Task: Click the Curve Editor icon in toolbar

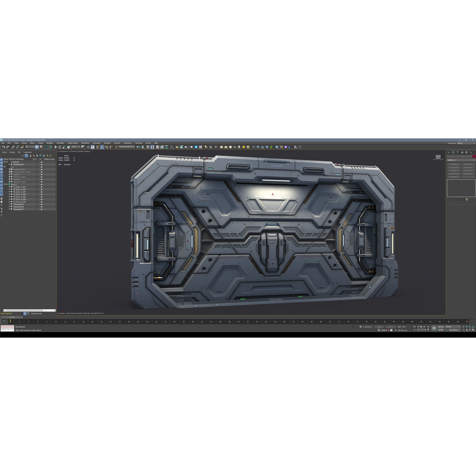Action: click(x=162, y=147)
